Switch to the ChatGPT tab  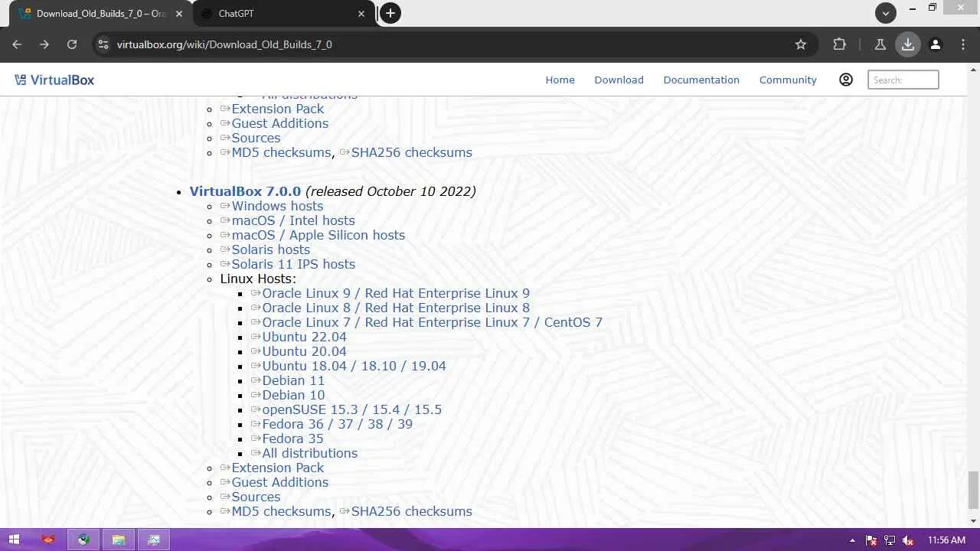[x=282, y=14]
